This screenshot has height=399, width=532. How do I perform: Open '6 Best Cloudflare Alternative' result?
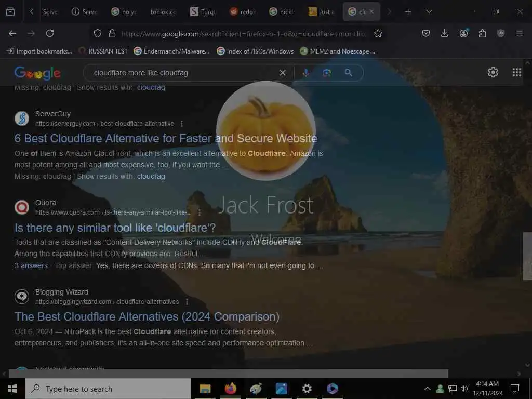coord(166,138)
